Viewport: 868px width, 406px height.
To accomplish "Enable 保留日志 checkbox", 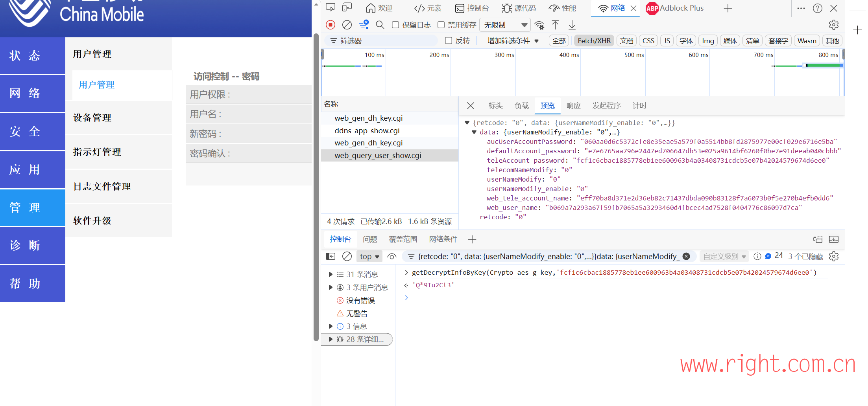I will pyautogui.click(x=395, y=25).
